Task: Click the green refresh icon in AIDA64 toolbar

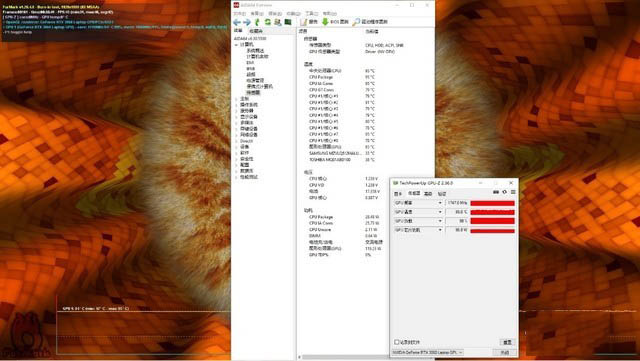Action: click(x=268, y=22)
